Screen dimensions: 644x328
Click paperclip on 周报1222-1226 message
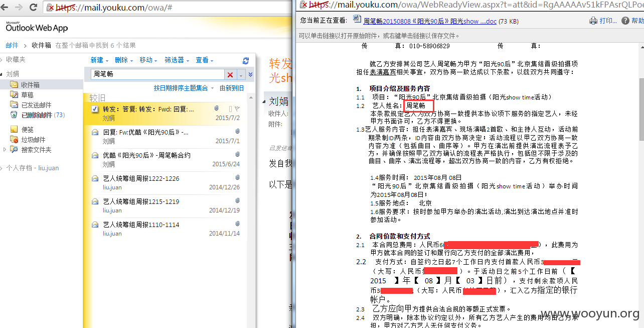click(237, 178)
